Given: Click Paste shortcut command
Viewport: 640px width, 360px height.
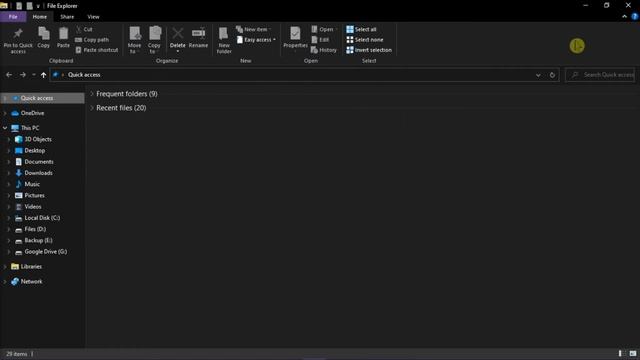Looking at the screenshot, I should click(97, 50).
